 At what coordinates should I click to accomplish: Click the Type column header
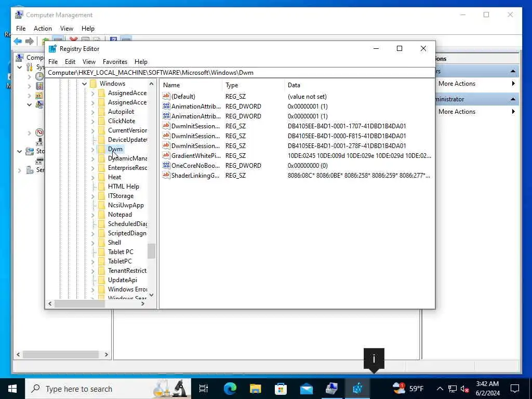(254, 85)
